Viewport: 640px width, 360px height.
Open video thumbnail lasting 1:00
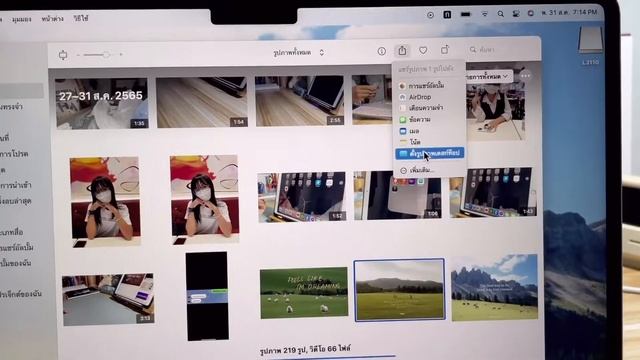pyautogui.click(x=397, y=196)
